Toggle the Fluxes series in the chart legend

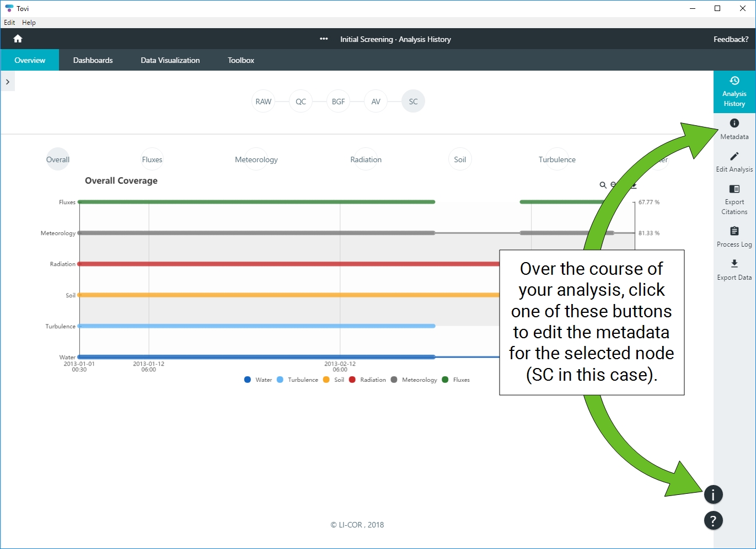[456, 380]
